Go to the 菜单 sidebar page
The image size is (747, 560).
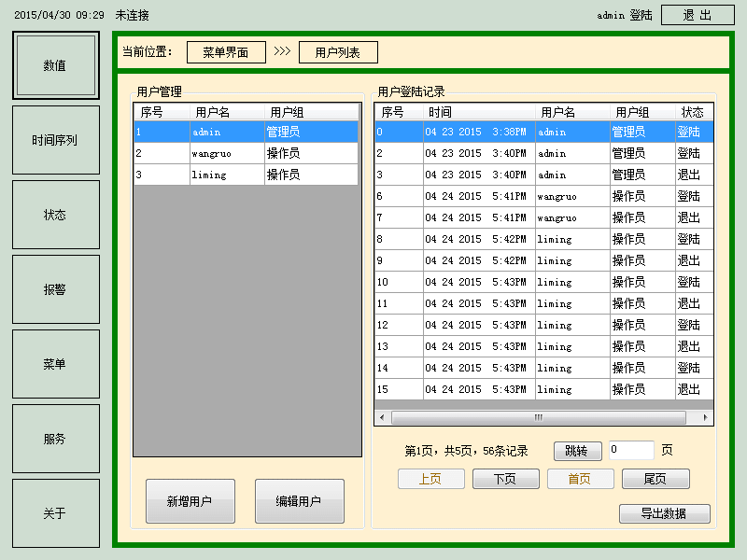(x=56, y=364)
